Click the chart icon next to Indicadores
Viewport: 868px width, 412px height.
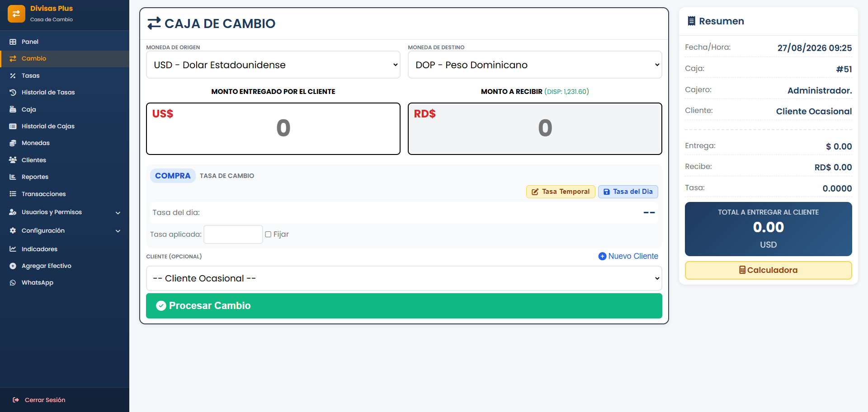point(13,249)
